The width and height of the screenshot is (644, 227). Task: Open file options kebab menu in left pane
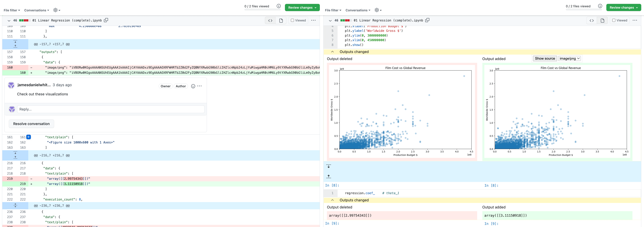[x=313, y=20]
